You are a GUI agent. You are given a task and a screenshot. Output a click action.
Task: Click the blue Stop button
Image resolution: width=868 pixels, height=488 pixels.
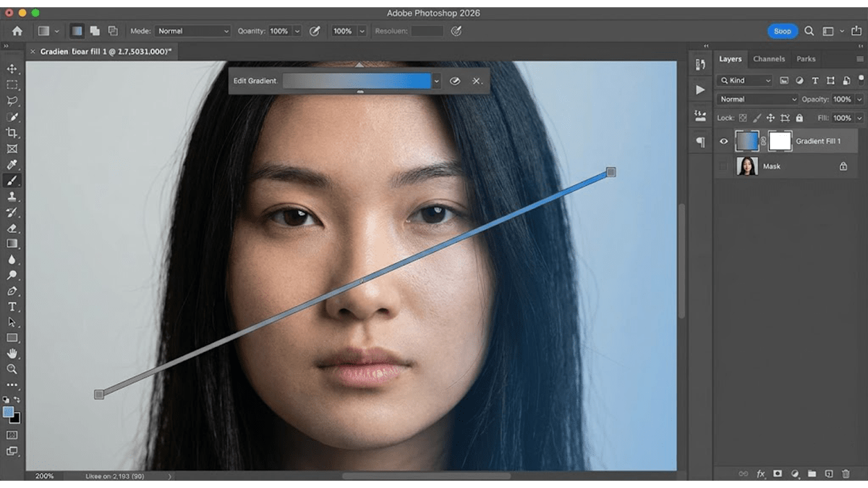pyautogui.click(x=782, y=31)
